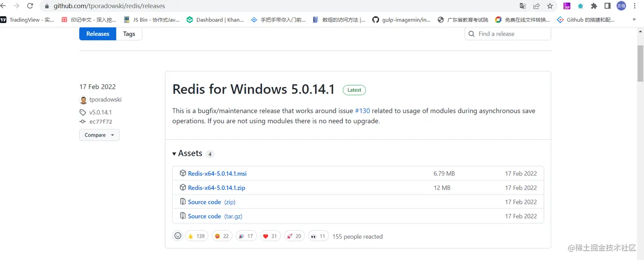Download Redis-x64-5.0.14.1.msi
644x260 pixels.
pyautogui.click(x=217, y=174)
